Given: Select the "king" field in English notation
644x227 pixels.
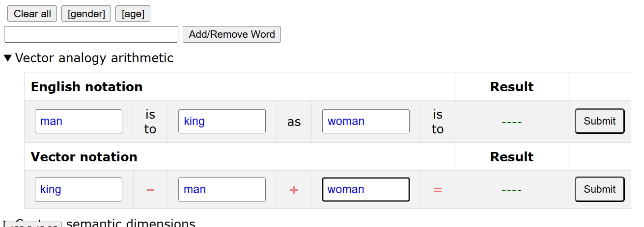Looking at the screenshot, I should point(222,121).
